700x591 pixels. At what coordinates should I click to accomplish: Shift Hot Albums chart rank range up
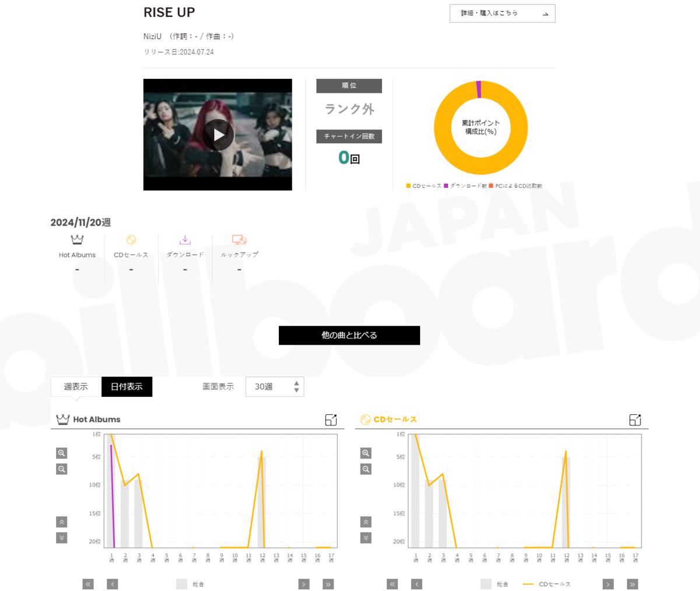[x=62, y=522]
